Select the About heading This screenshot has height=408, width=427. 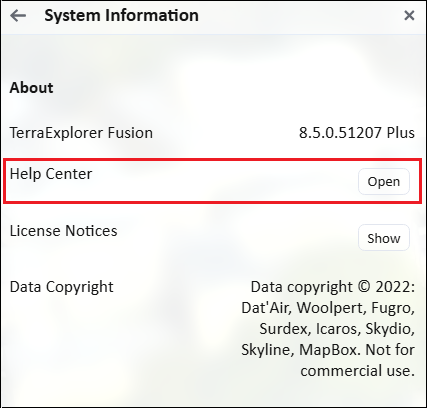31,88
